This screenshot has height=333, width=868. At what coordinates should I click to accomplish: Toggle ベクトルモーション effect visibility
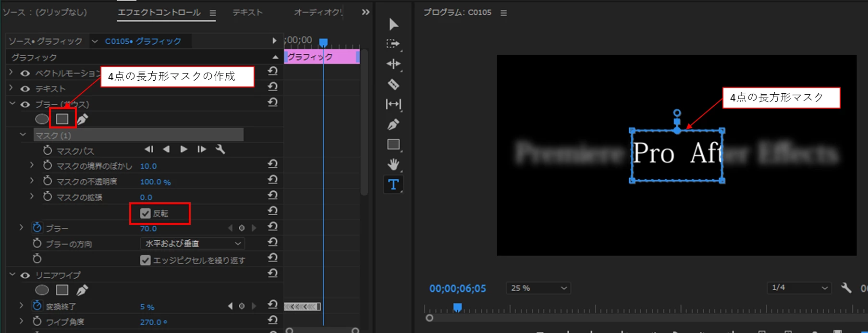tap(25, 74)
